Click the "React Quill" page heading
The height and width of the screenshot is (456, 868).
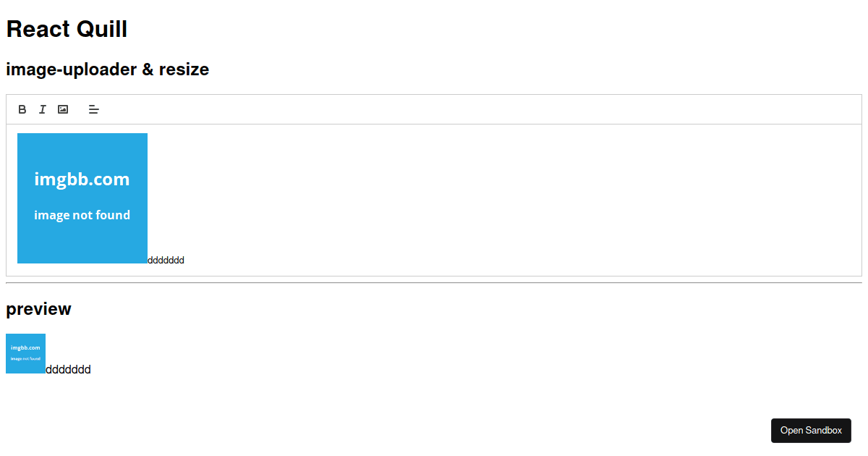tap(67, 29)
